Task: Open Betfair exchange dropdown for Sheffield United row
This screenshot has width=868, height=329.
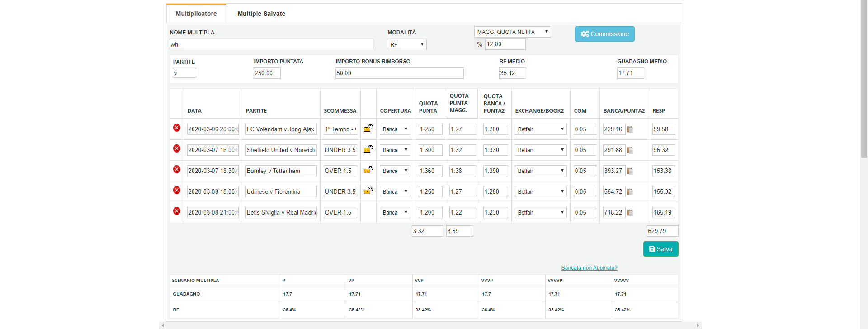Action: pos(541,150)
